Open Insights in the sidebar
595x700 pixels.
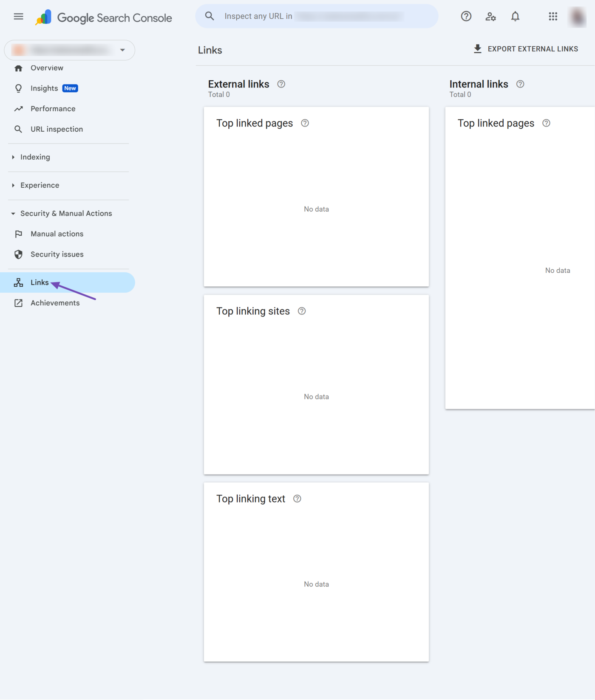44,88
